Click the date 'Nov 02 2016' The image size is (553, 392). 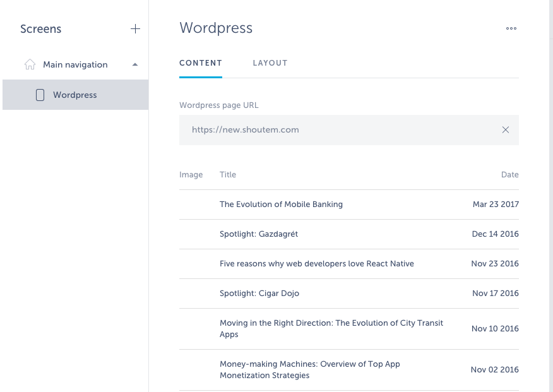pyautogui.click(x=494, y=369)
